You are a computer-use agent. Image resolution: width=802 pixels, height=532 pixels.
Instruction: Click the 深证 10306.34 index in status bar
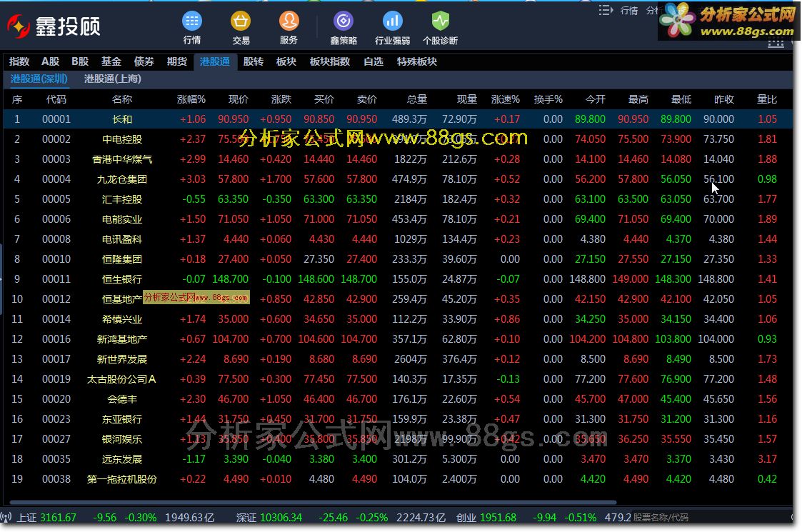[269, 517]
